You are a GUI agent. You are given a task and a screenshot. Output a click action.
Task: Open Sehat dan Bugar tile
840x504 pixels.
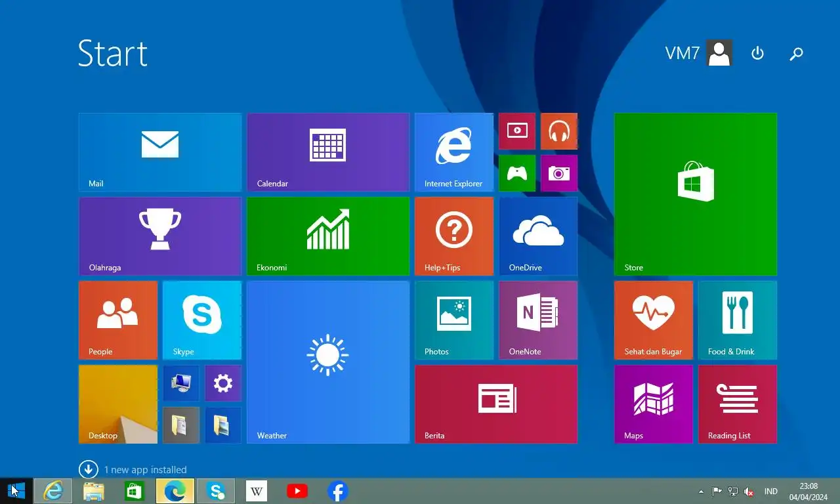tap(654, 320)
